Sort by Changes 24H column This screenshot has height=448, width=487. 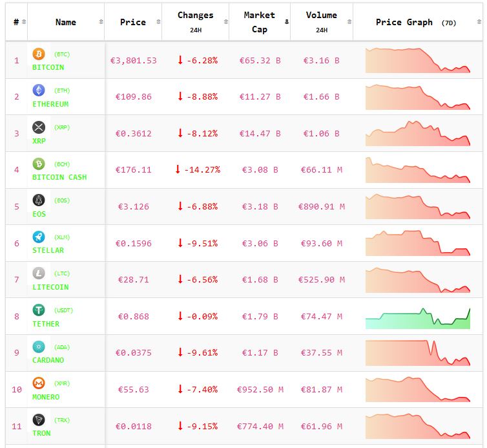(x=195, y=21)
